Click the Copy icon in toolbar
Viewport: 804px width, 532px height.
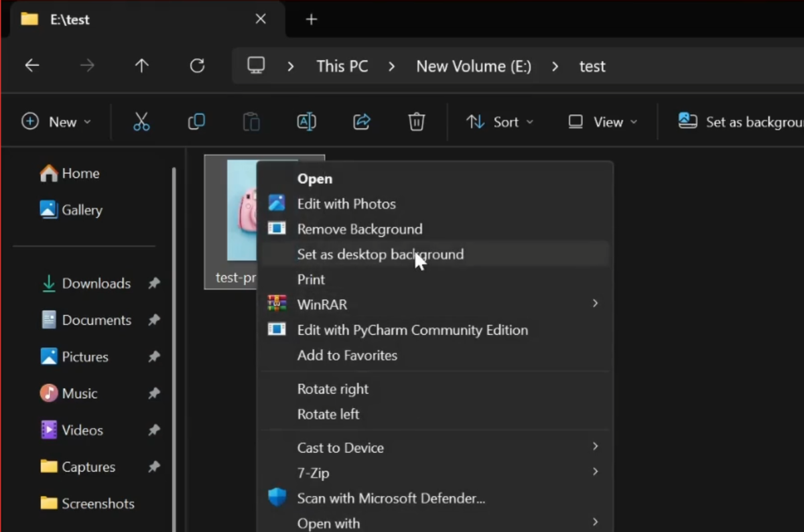point(196,121)
